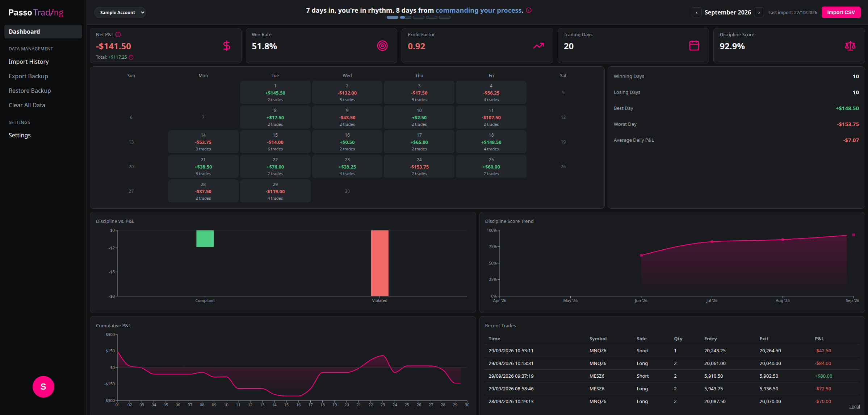Select calendar day 9 with -$43.50

[x=347, y=117]
